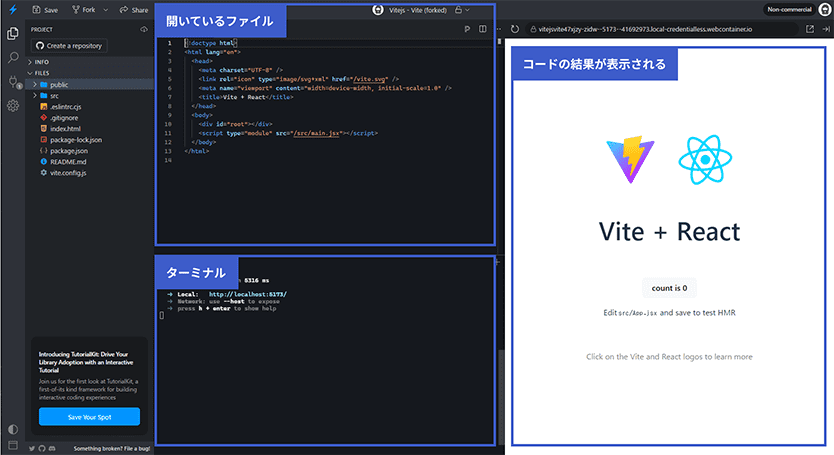The image size is (834, 455).
Task: Read the Introducing TutorialKit announcement heading
Action: [x=86, y=362]
